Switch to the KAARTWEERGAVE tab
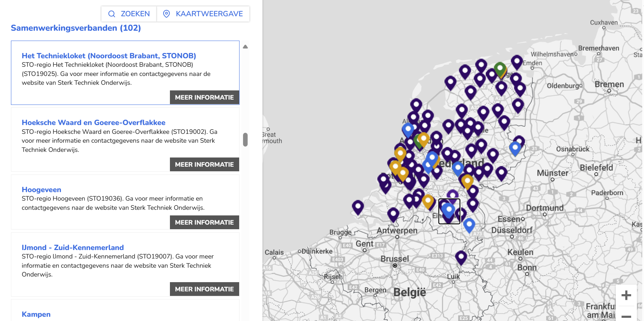Image resolution: width=644 pixels, height=321 pixels. click(x=203, y=14)
